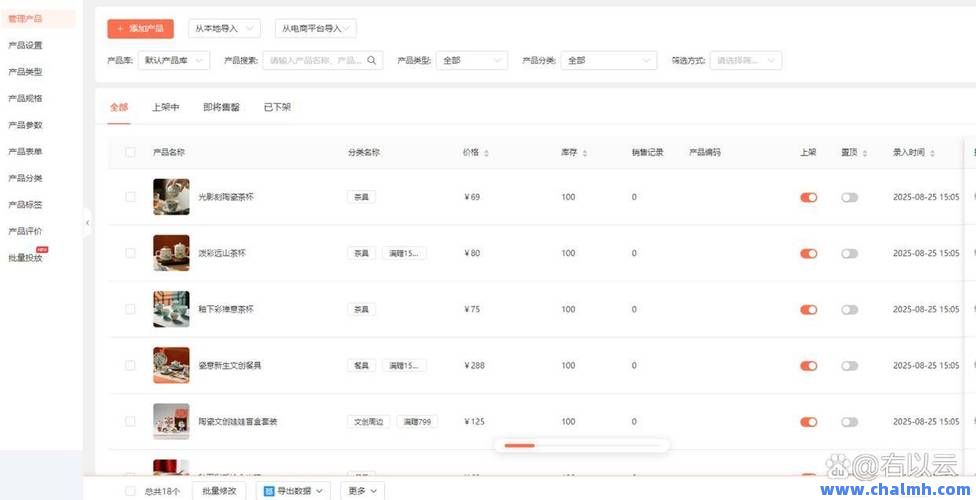Open the 从电商平台导入 dropdown
This screenshot has width=976, height=500.
pos(316,29)
